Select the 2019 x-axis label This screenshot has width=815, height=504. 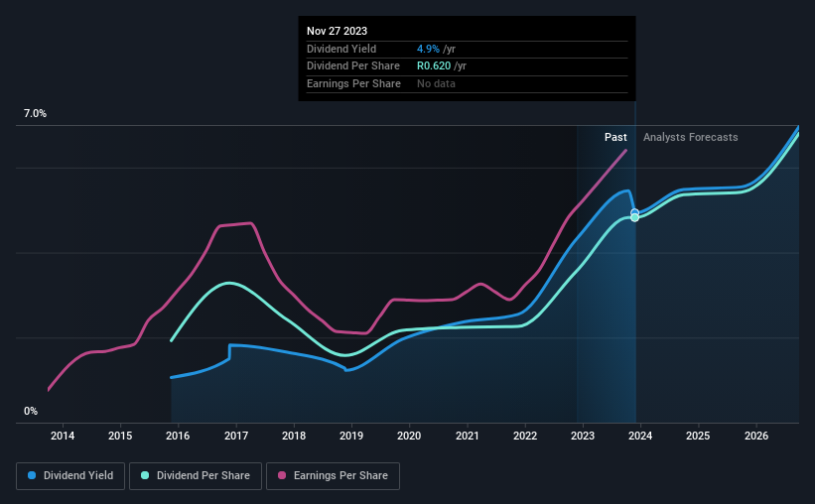pyautogui.click(x=351, y=436)
